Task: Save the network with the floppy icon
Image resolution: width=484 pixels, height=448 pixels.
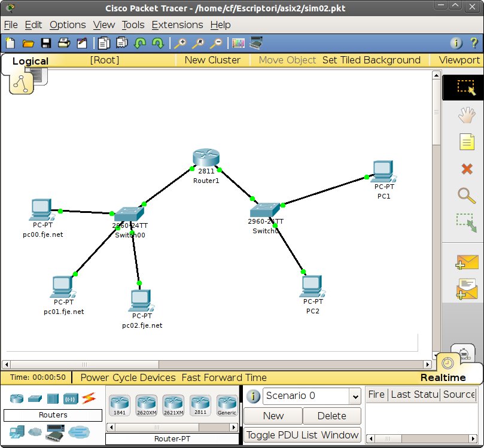Action: (x=46, y=43)
